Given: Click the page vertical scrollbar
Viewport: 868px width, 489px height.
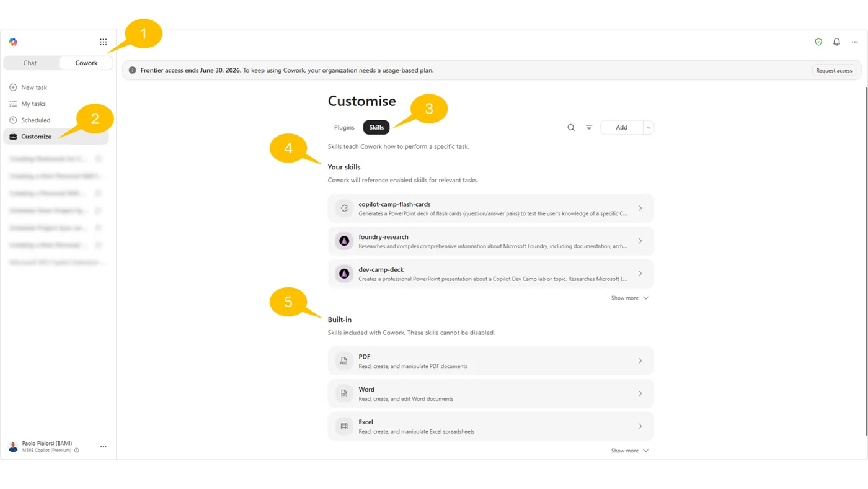Looking at the screenshot, I should click(866, 261).
